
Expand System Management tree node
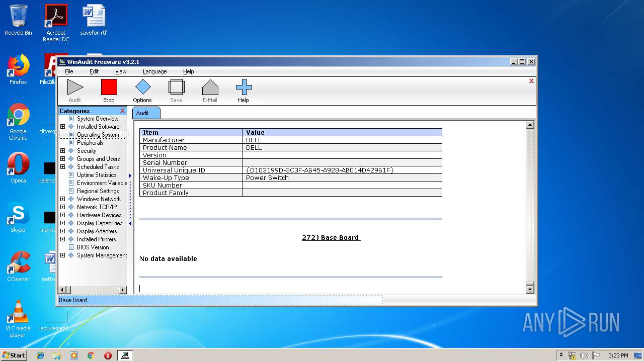(x=62, y=255)
